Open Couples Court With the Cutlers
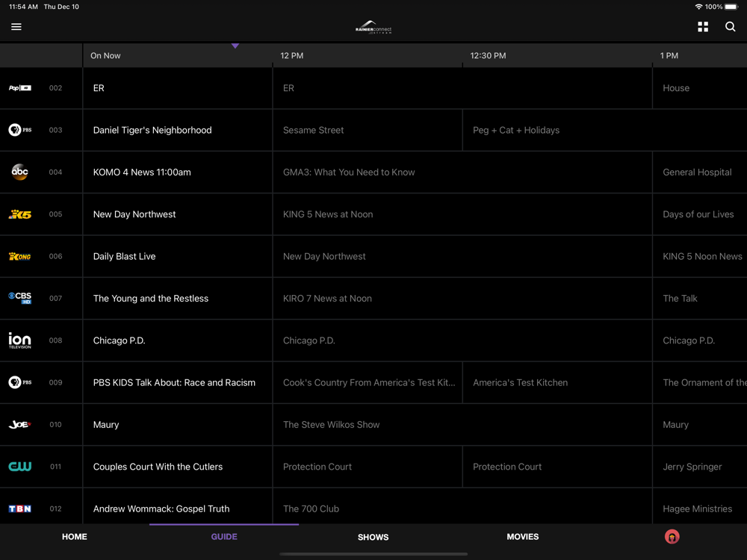The height and width of the screenshot is (560, 747). point(178,467)
